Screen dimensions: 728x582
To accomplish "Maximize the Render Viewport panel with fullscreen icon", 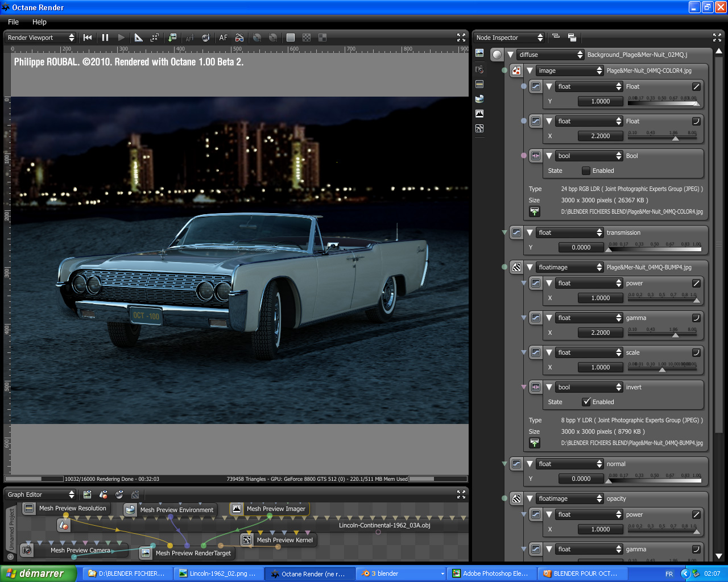I will coord(461,38).
